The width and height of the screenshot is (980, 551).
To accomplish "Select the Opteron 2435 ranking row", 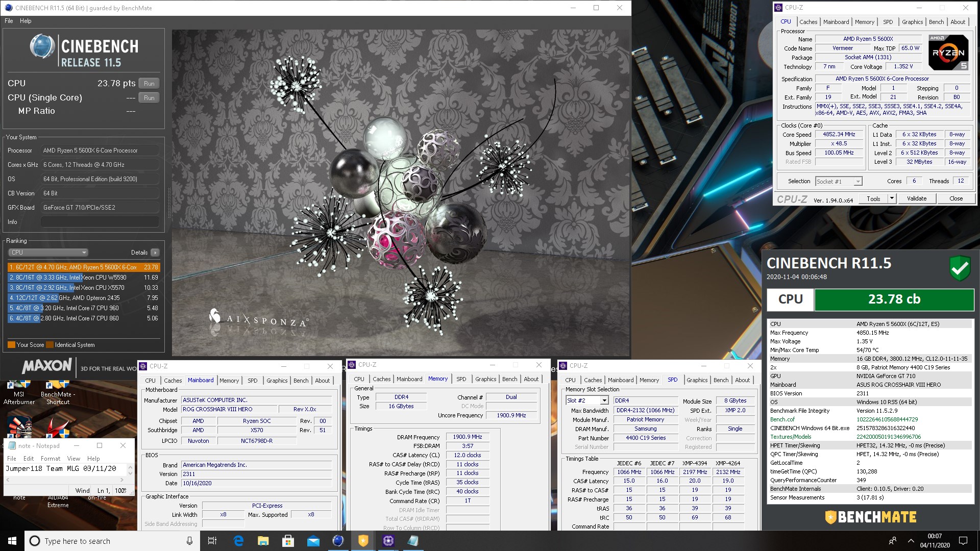I will tap(84, 298).
